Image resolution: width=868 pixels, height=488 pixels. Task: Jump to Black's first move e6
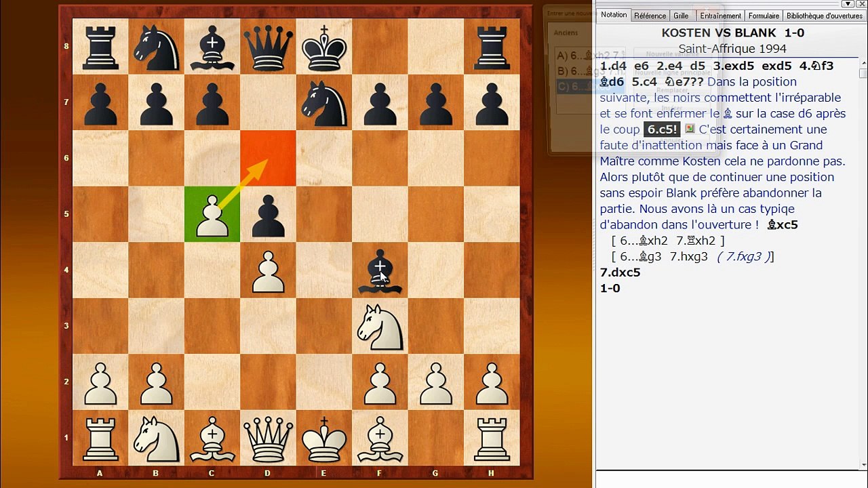click(642, 66)
